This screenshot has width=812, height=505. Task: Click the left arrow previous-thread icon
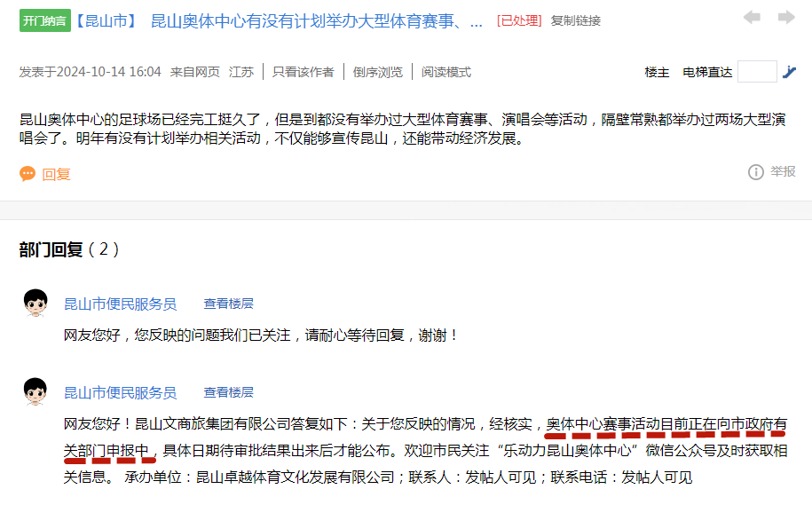click(x=752, y=18)
